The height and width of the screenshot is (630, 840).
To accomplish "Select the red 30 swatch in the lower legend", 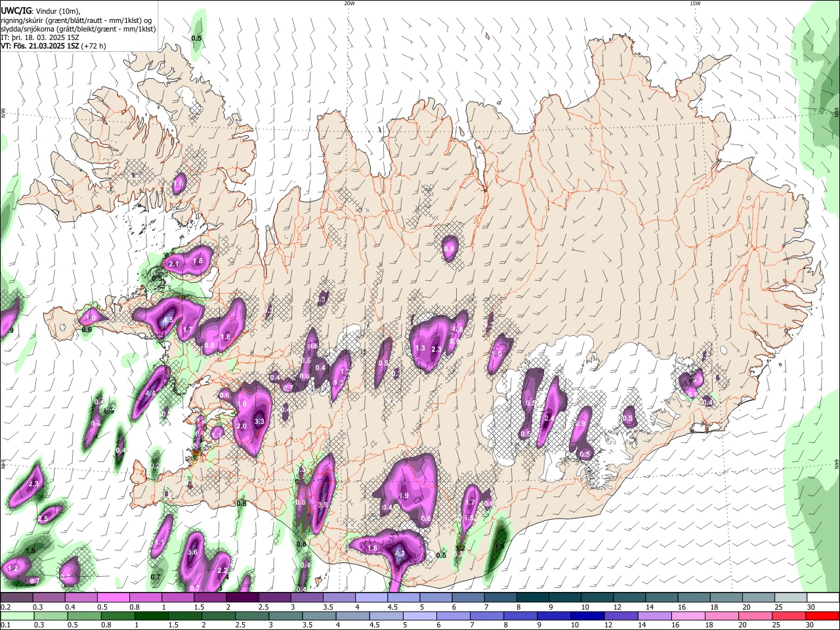I will [822, 616].
